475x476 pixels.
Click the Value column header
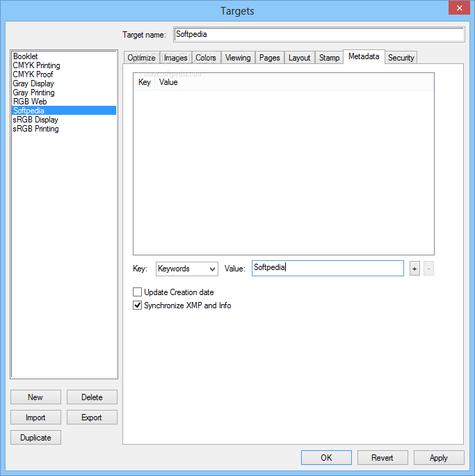coord(293,82)
